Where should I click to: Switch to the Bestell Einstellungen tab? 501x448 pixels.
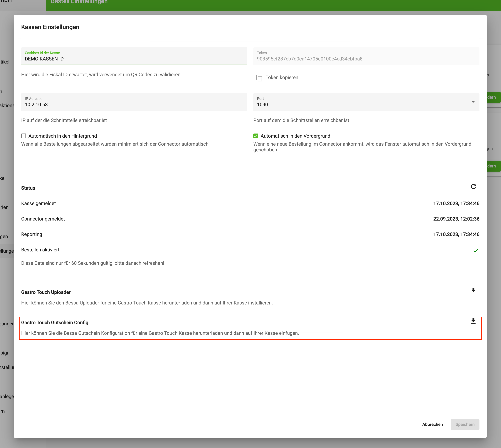click(x=79, y=2)
